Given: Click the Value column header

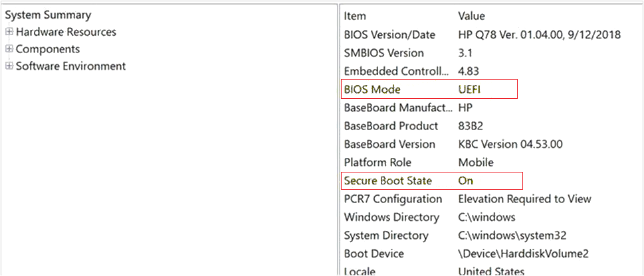Looking at the screenshot, I should tap(471, 16).
